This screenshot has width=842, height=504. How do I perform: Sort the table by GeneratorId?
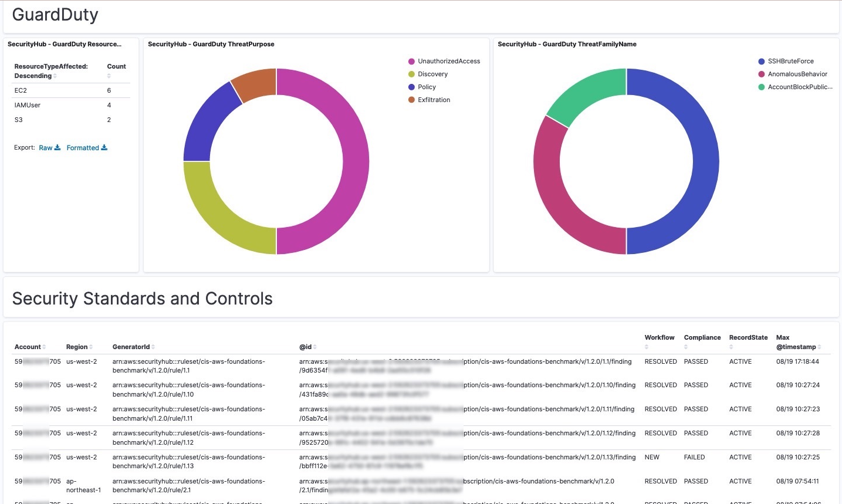click(x=153, y=347)
